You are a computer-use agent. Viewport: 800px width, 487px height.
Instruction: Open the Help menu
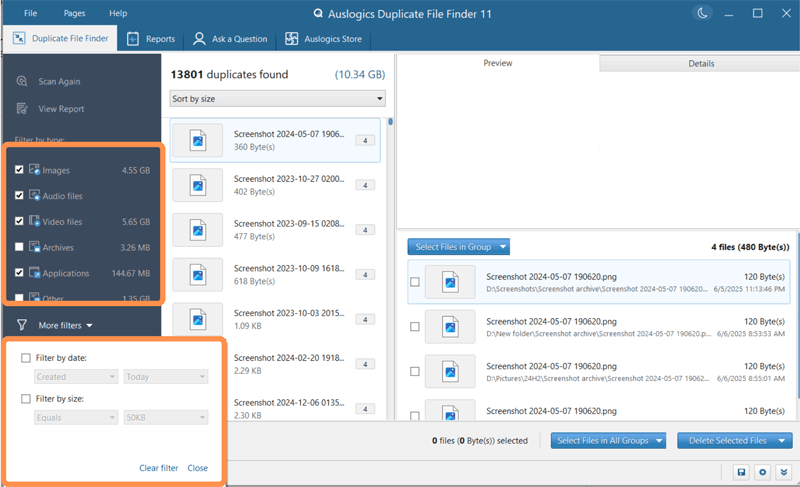(x=118, y=13)
